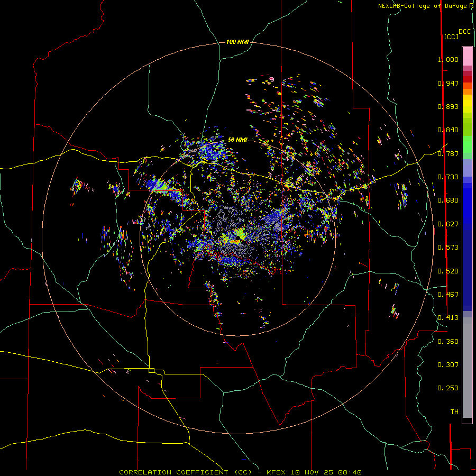
Task: Click the 0.893 legend value
Action: click(448, 106)
